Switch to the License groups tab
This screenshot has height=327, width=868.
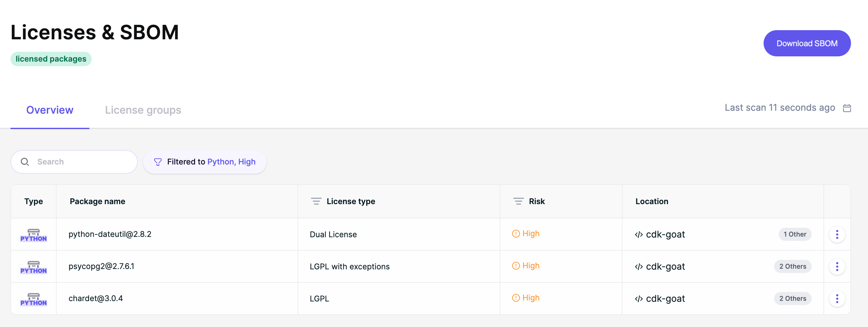(x=143, y=110)
